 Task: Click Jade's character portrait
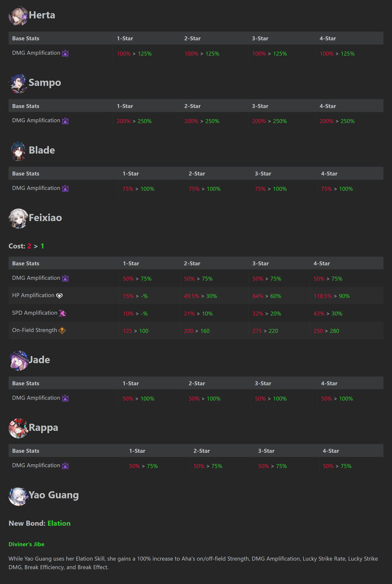(18, 360)
